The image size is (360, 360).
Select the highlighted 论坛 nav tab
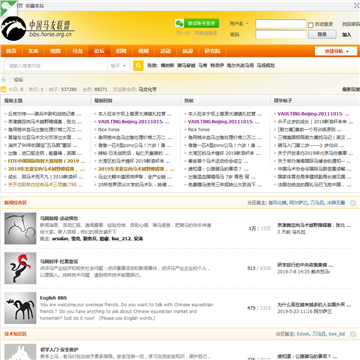pos(99,51)
